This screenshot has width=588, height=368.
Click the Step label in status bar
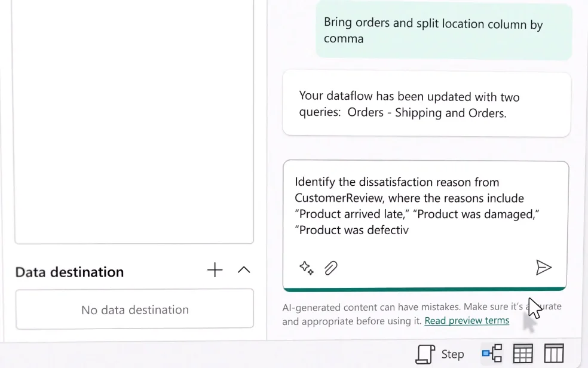[x=452, y=354]
